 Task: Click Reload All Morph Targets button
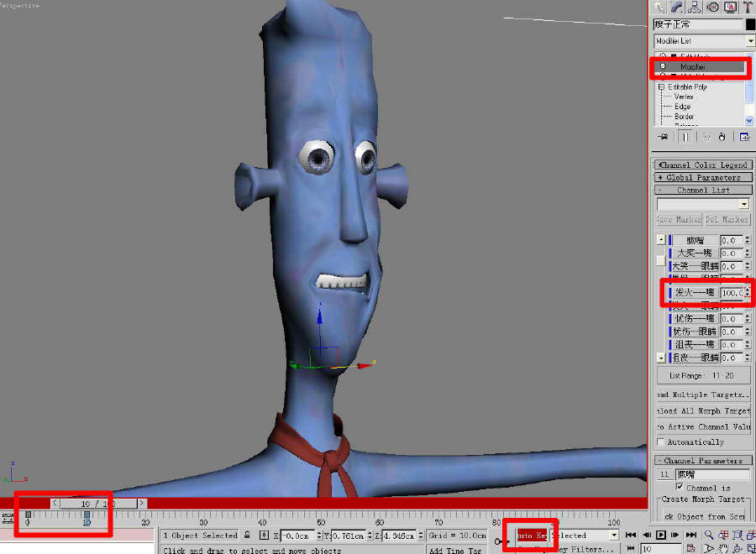click(703, 411)
